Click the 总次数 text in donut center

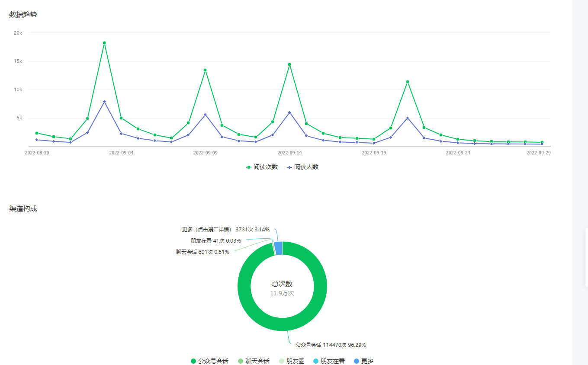pos(282,284)
